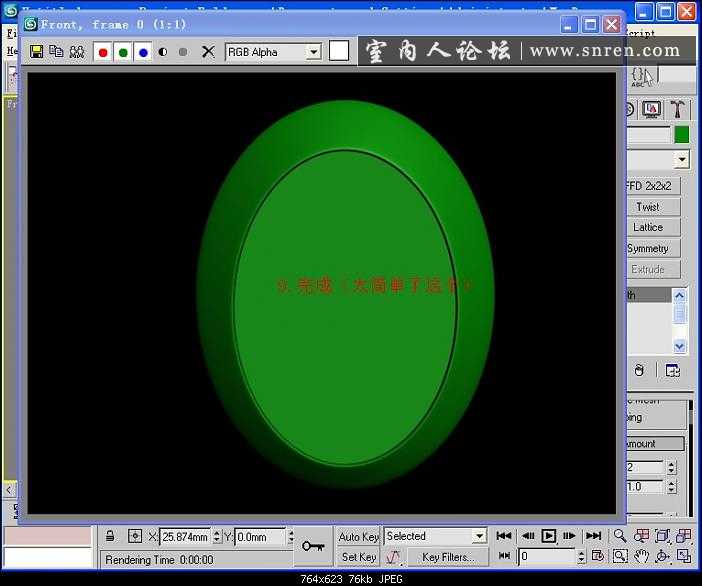Expand the Modifier List dropdown
Image resolution: width=702 pixels, height=586 pixels.
[x=681, y=160]
